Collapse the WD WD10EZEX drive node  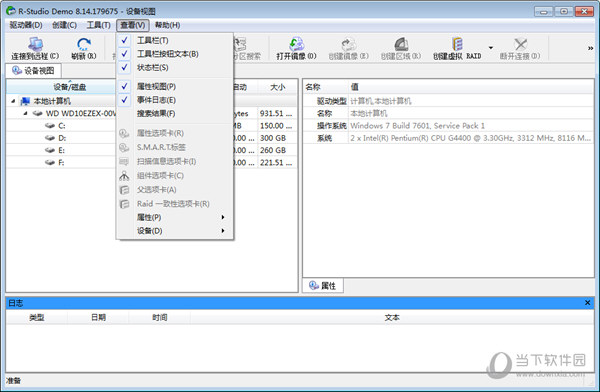click(x=26, y=113)
